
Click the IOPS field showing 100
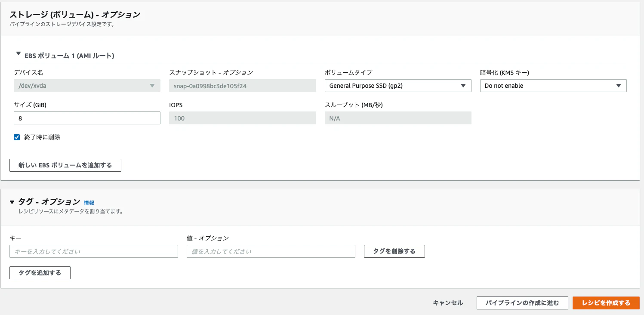pyautogui.click(x=243, y=118)
